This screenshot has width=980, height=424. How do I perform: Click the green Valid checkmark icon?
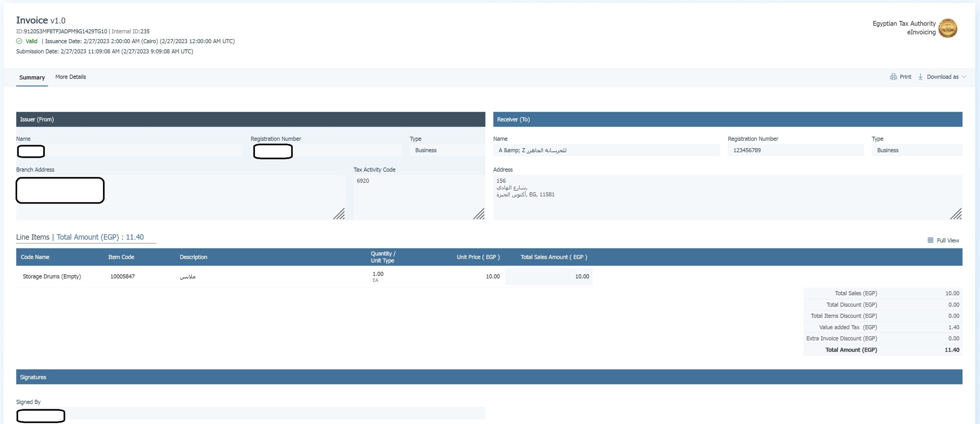click(x=19, y=41)
